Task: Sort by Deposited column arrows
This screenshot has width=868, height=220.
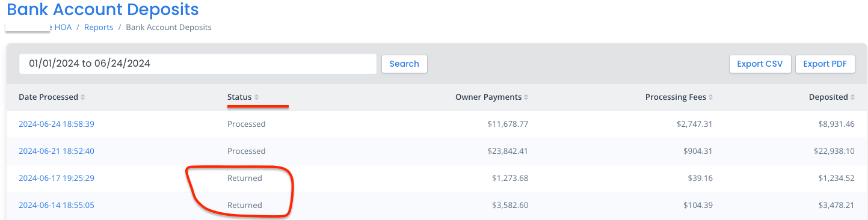Action: [x=852, y=97]
